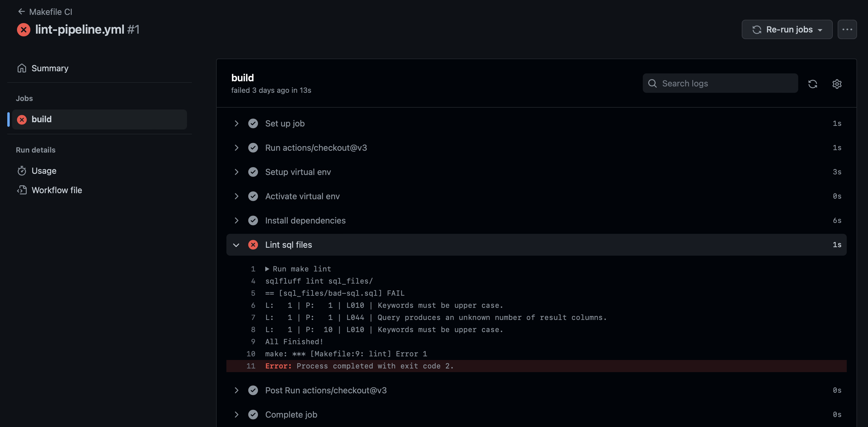
Task: Click the magnifier icon in Search logs
Action: click(652, 83)
